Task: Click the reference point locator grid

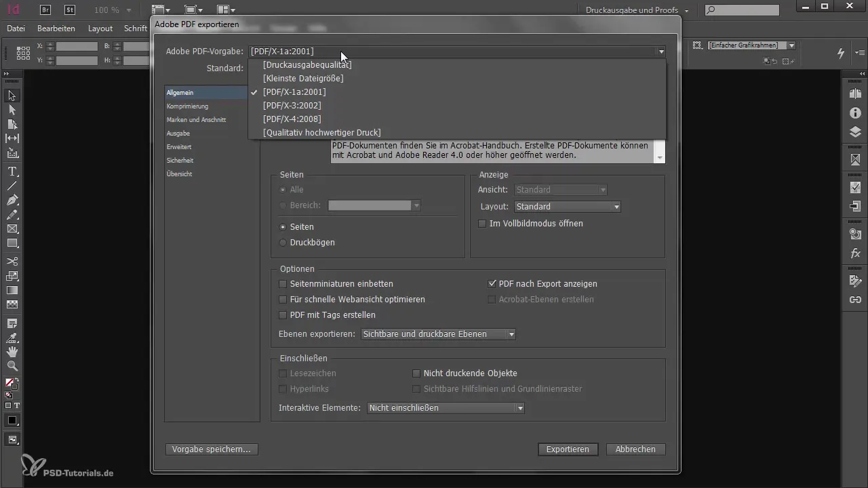Action: coord(23,53)
